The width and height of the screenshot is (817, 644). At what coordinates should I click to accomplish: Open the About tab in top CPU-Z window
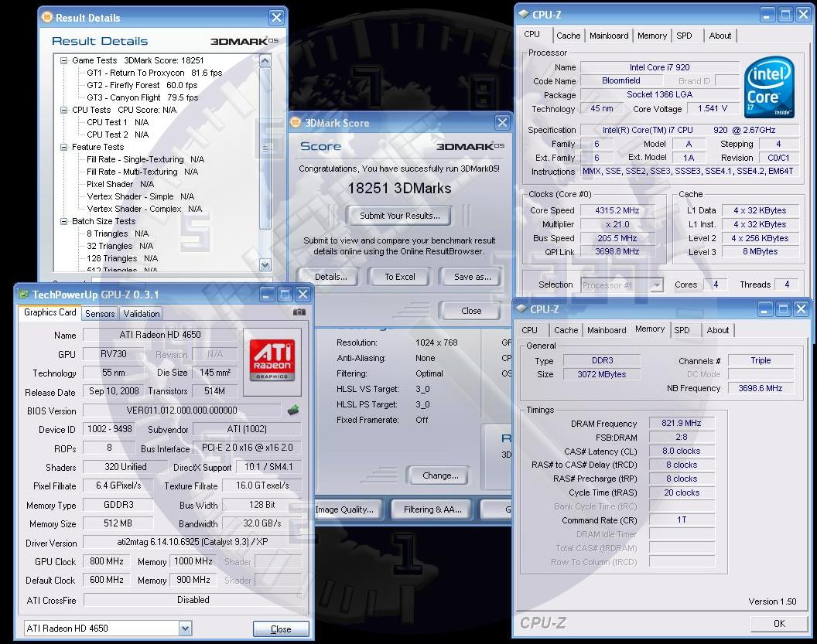tap(720, 36)
